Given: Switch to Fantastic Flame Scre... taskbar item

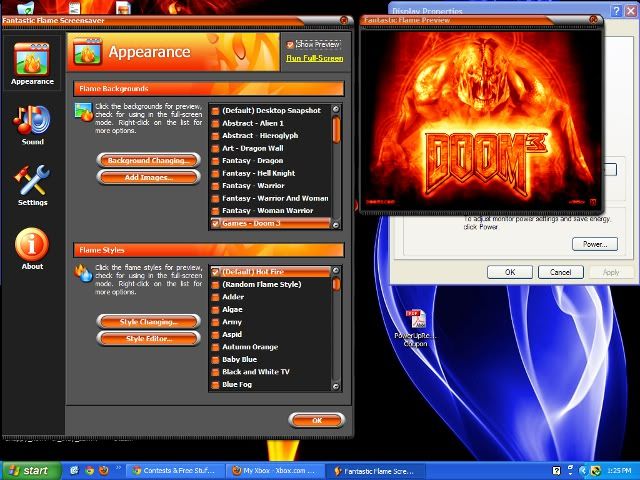Looking at the screenshot, I should [x=376, y=471].
